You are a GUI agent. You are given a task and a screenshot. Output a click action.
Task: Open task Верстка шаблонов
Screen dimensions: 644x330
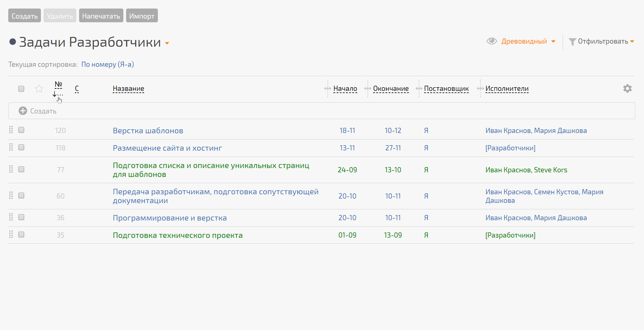tap(148, 131)
